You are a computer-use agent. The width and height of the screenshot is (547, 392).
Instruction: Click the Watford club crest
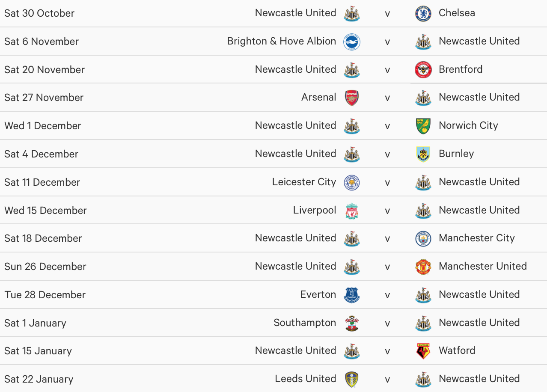(423, 351)
